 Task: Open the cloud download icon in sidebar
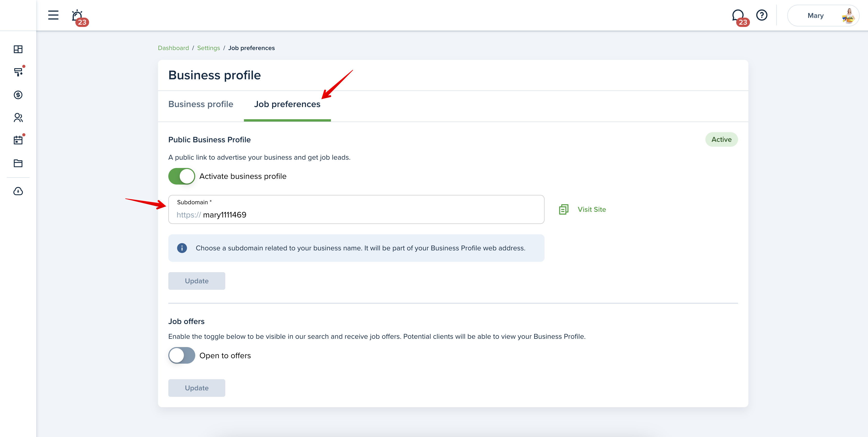pyautogui.click(x=18, y=191)
